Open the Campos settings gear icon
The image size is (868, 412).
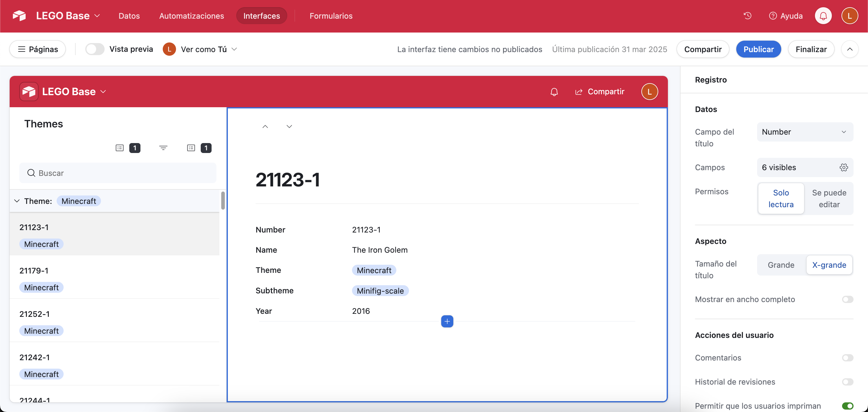(x=843, y=167)
